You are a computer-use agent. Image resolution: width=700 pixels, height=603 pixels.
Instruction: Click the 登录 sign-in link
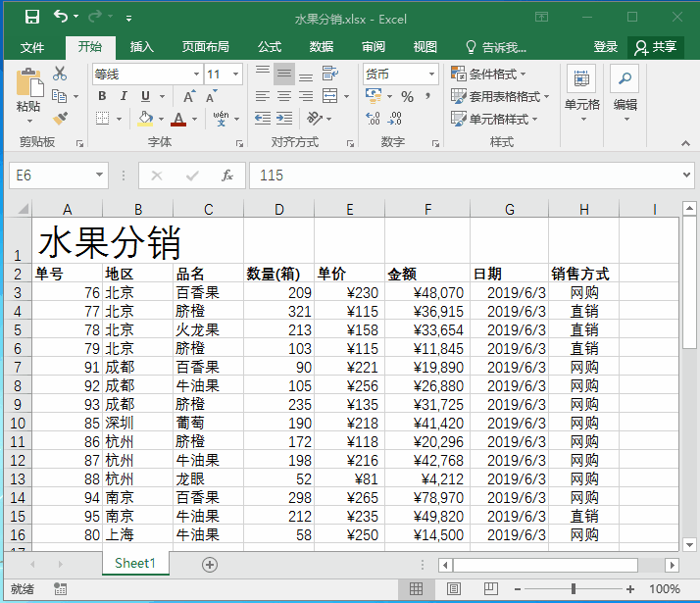click(x=605, y=47)
